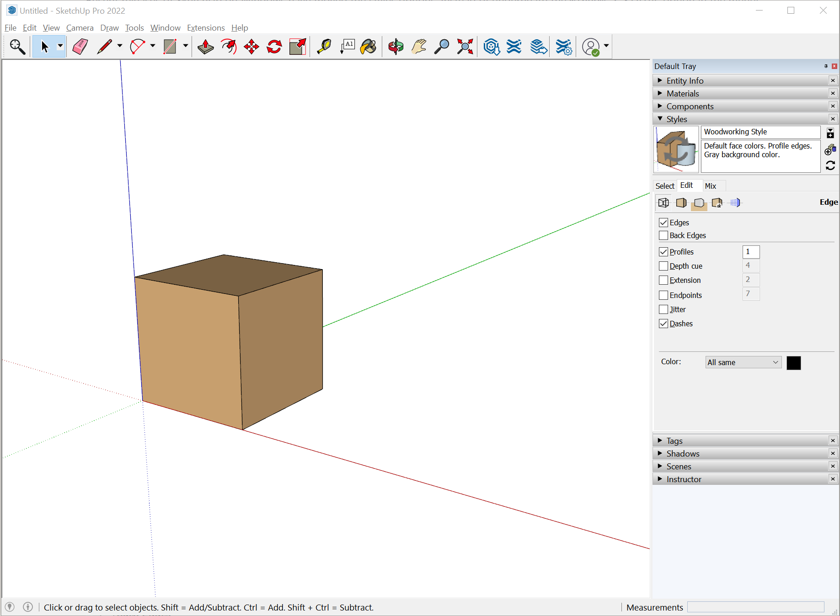Turn on Jitter edge effect
Viewport: 840px width, 616px height.
pyautogui.click(x=663, y=309)
